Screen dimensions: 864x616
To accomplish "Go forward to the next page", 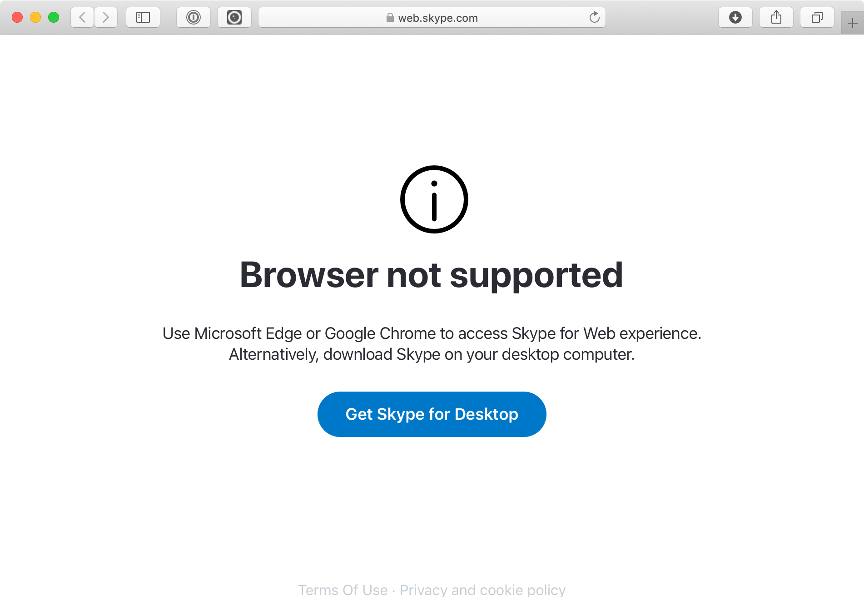I will (106, 18).
